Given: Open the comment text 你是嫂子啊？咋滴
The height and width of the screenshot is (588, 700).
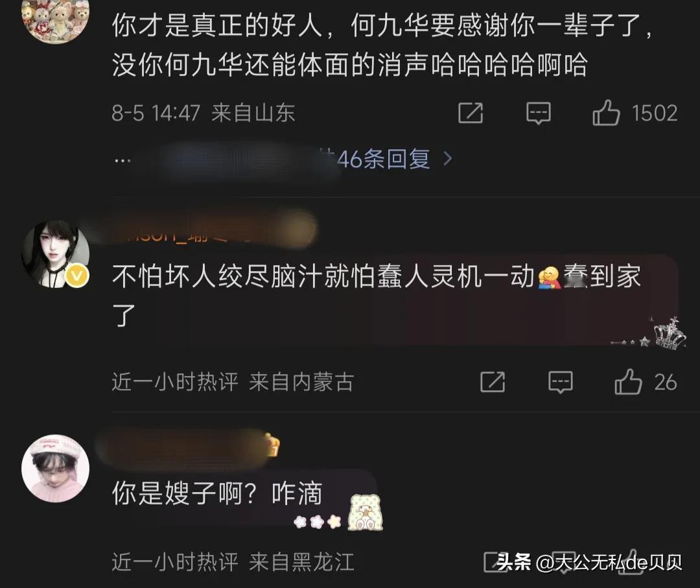Looking at the screenshot, I should [x=217, y=494].
